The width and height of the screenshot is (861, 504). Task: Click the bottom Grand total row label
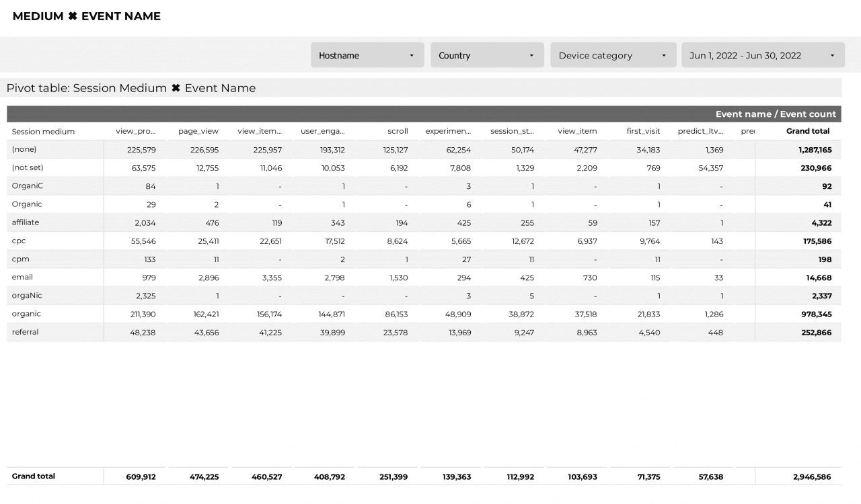33,476
